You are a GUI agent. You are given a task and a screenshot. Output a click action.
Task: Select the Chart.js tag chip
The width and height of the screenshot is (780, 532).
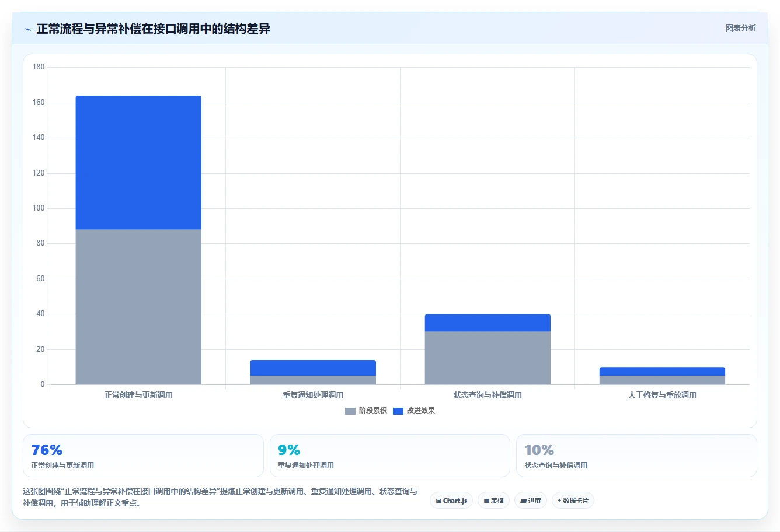[x=451, y=501]
